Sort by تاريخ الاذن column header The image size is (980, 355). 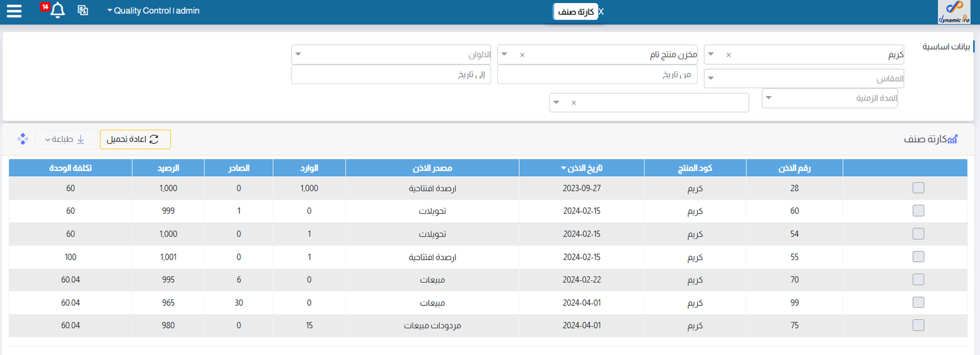click(581, 168)
